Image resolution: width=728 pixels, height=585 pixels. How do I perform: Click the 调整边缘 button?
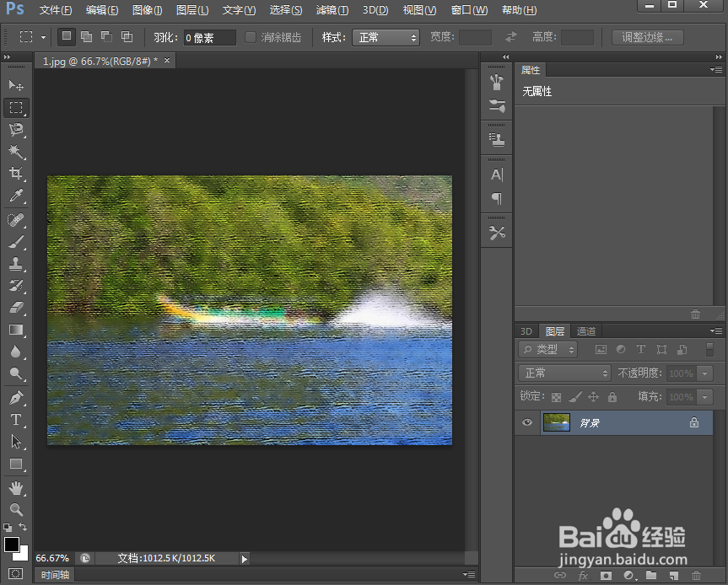pyautogui.click(x=648, y=37)
